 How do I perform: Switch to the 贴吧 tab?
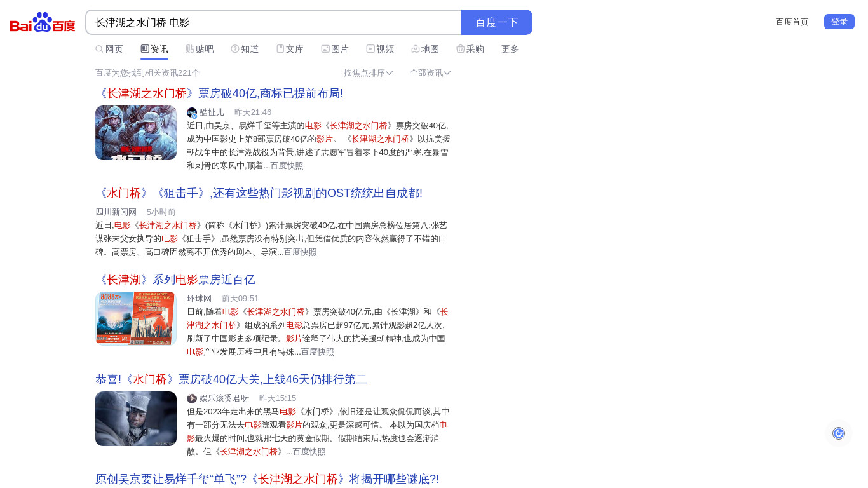[x=200, y=49]
